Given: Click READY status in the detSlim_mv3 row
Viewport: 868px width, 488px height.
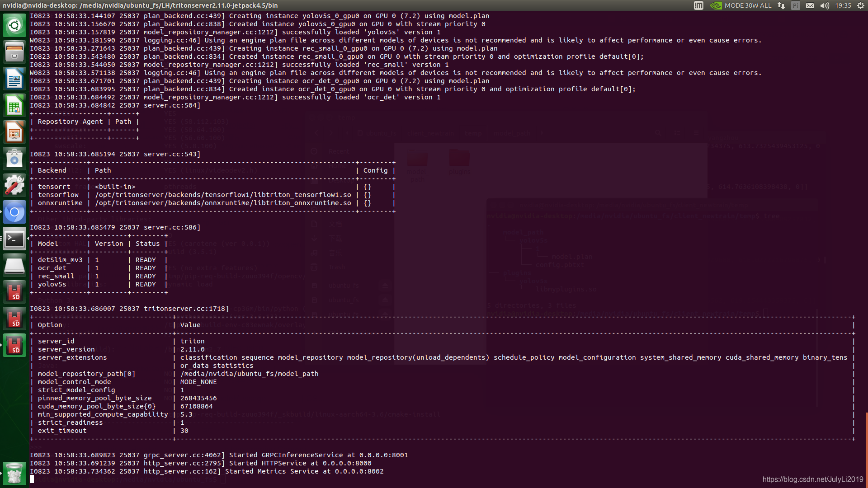Looking at the screenshot, I should click(146, 260).
